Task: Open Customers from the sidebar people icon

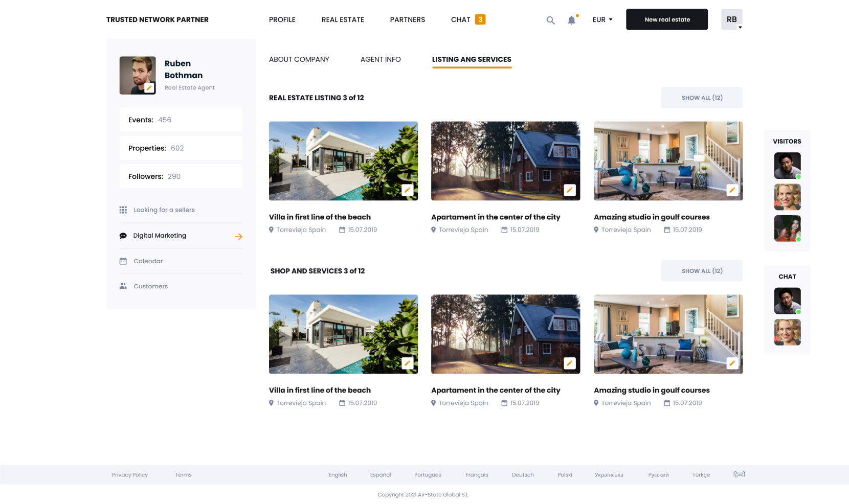Action: (x=123, y=286)
